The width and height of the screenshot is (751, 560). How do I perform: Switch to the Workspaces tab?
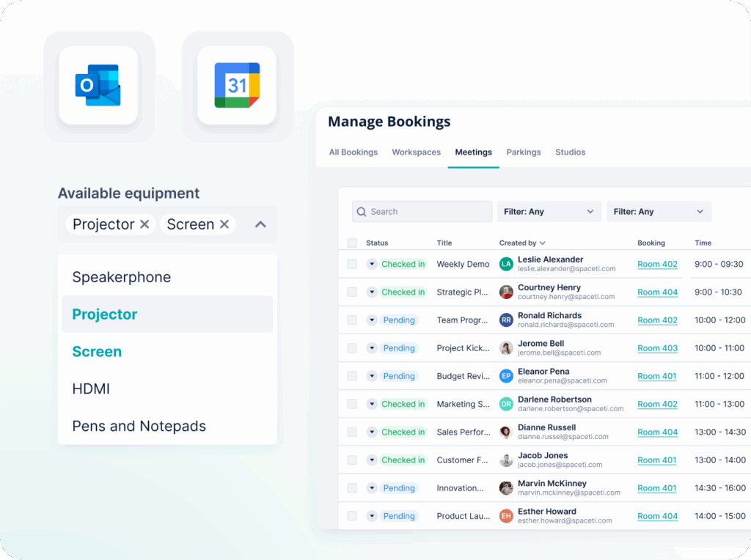tap(416, 152)
